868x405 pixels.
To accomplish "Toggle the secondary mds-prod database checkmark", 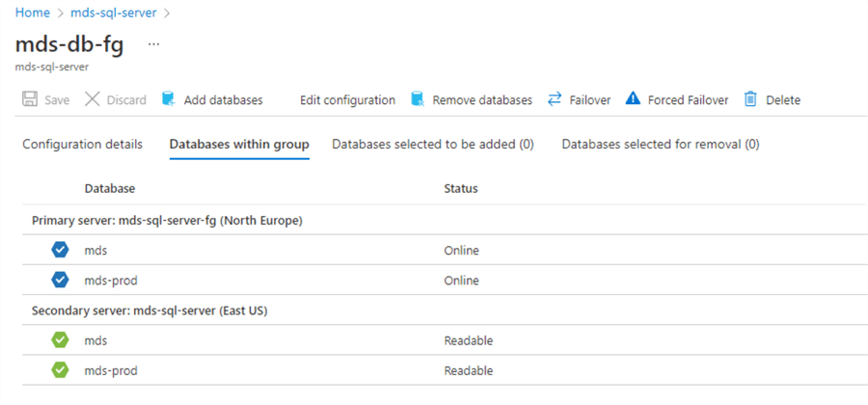I will click(x=61, y=370).
